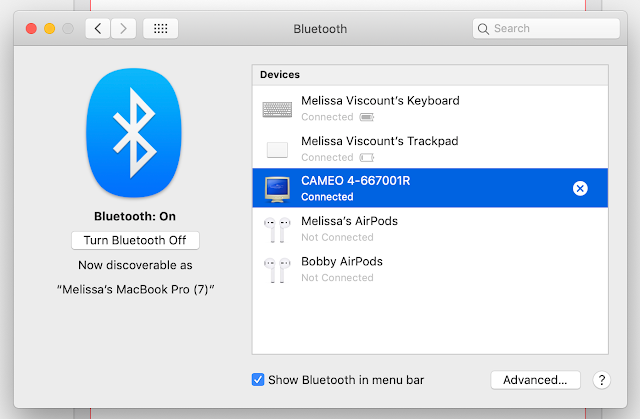The image size is (640, 419).
Task: Open help with the question mark button
Action: click(x=601, y=380)
